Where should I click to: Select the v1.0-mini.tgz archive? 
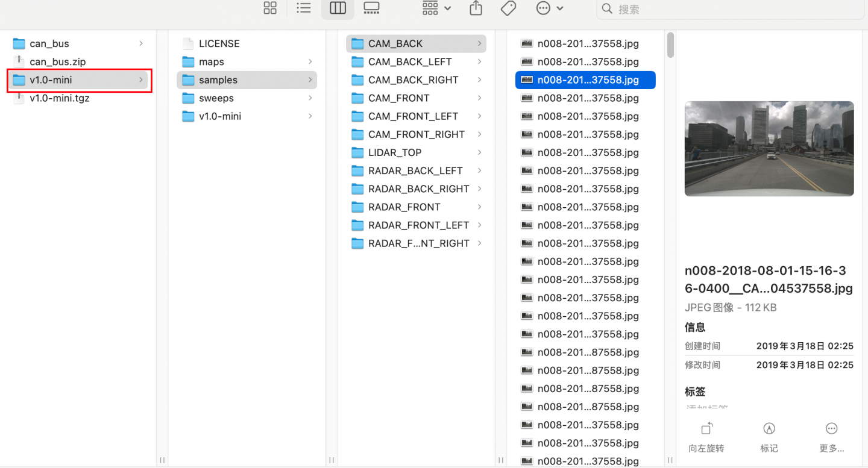pyautogui.click(x=59, y=98)
